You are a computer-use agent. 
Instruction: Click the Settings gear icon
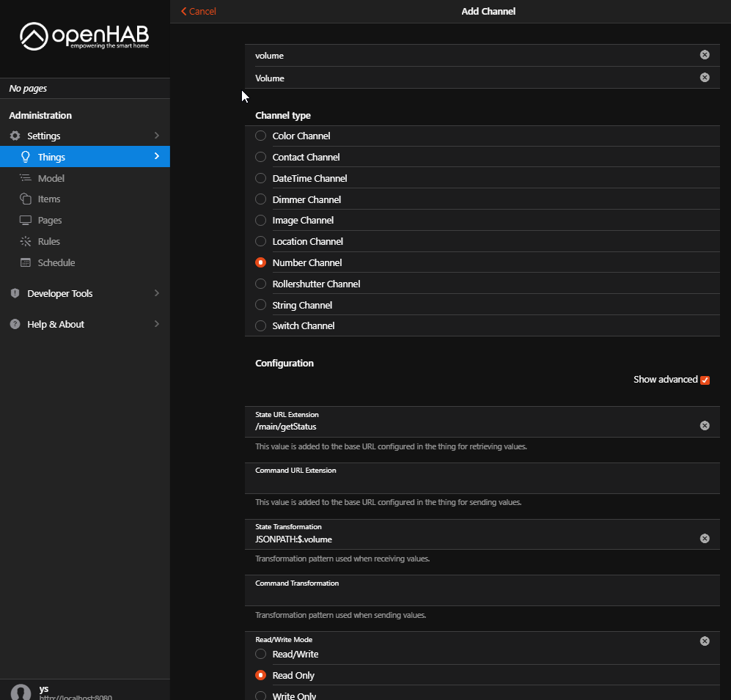pyautogui.click(x=15, y=136)
